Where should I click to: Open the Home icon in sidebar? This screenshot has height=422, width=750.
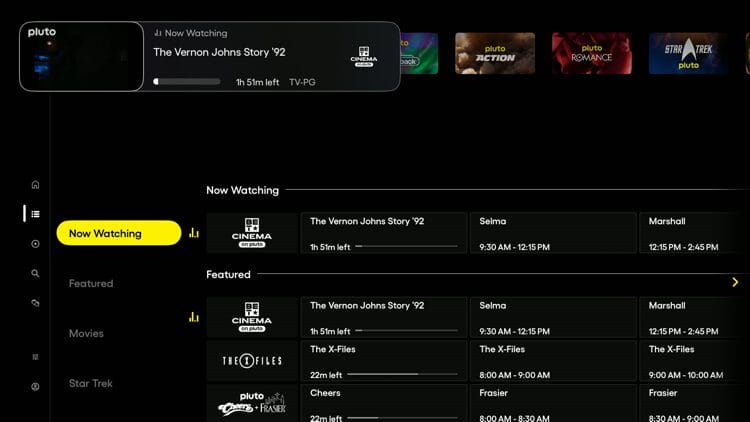[x=35, y=185]
